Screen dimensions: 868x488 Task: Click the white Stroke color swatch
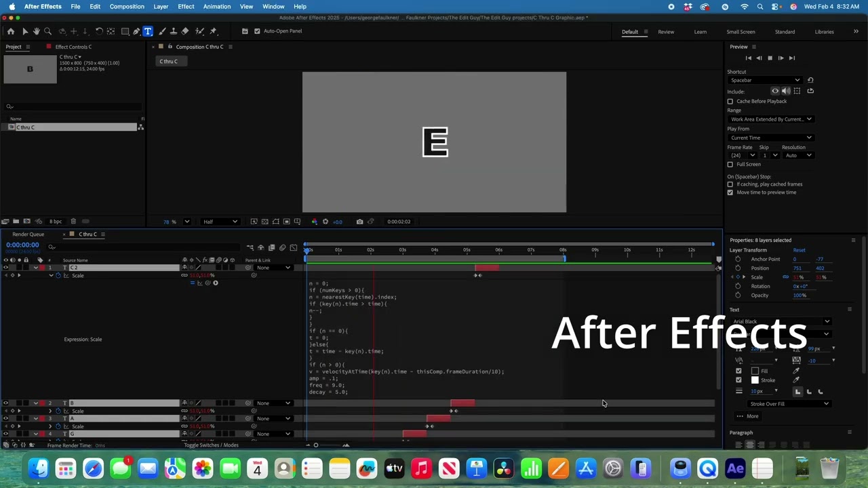click(755, 380)
